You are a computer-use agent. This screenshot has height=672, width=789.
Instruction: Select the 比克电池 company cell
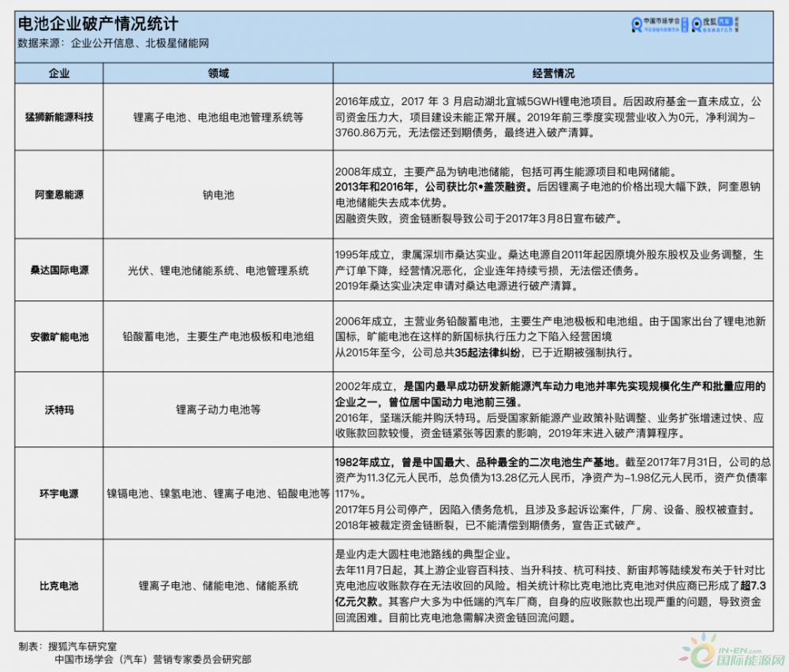pyautogui.click(x=59, y=586)
